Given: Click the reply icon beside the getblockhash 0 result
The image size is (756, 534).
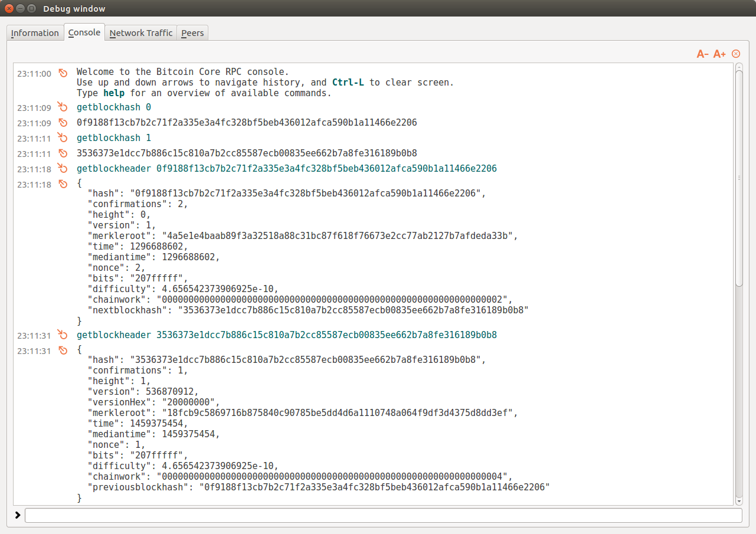Looking at the screenshot, I should 63,123.
